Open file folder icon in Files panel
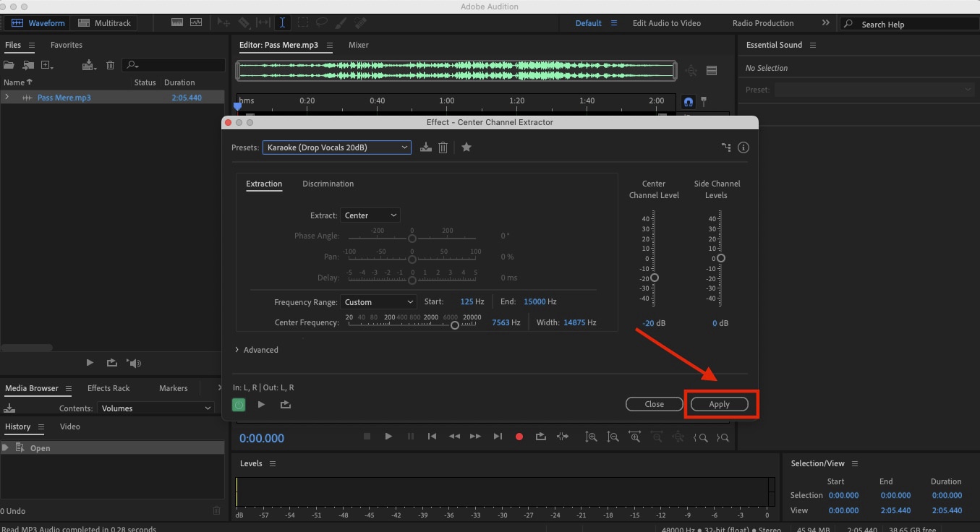980x532 pixels. (x=9, y=65)
